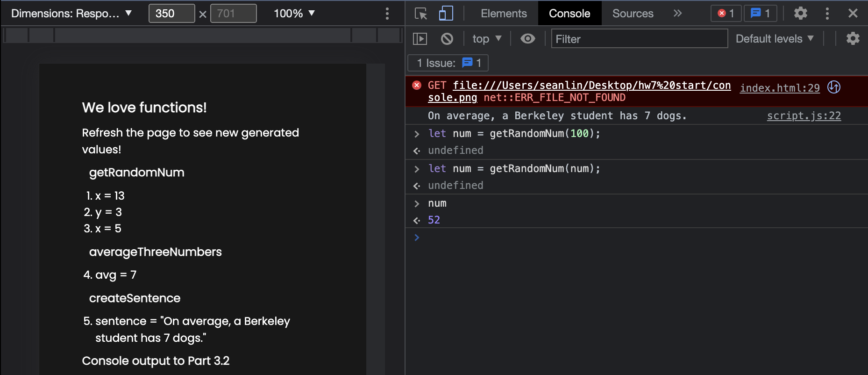Toggle the device toolbar icon
Screen dimensions: 868x375
(x=446, y=14)
